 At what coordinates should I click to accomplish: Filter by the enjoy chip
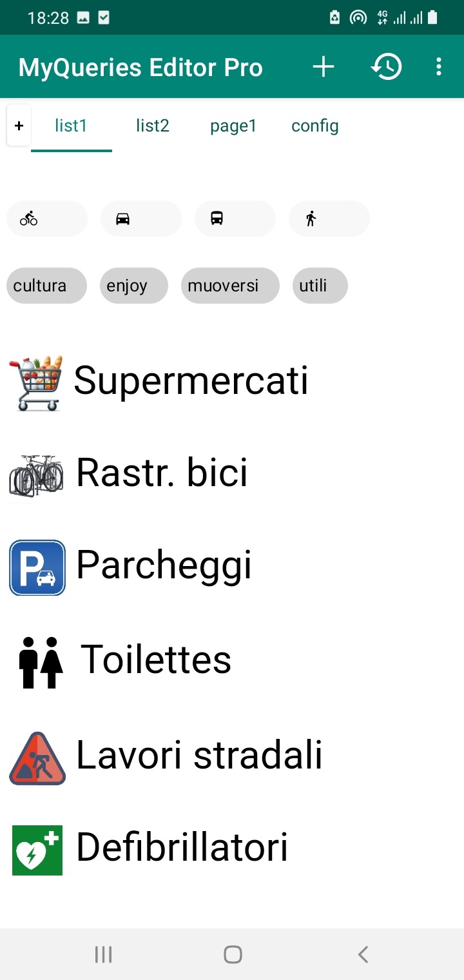tap(134, 286)
